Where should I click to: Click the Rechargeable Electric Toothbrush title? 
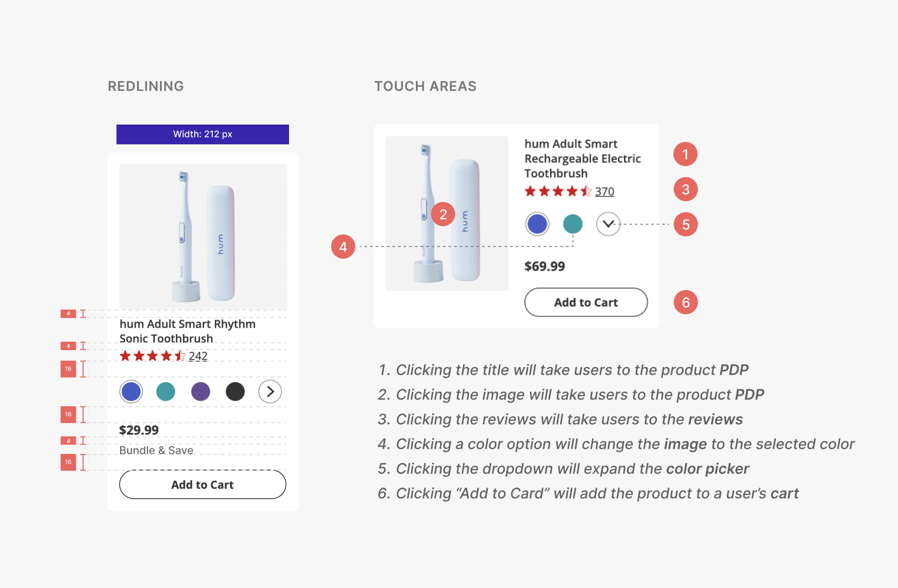click(583, 159)
